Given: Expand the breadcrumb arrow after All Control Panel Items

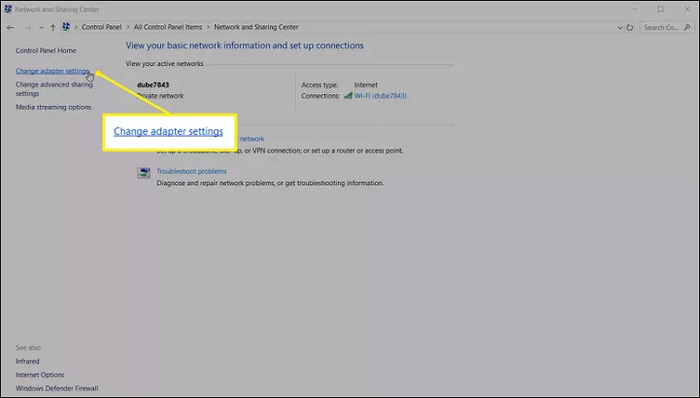Looking at the screenshot, I should click(208, 27).
